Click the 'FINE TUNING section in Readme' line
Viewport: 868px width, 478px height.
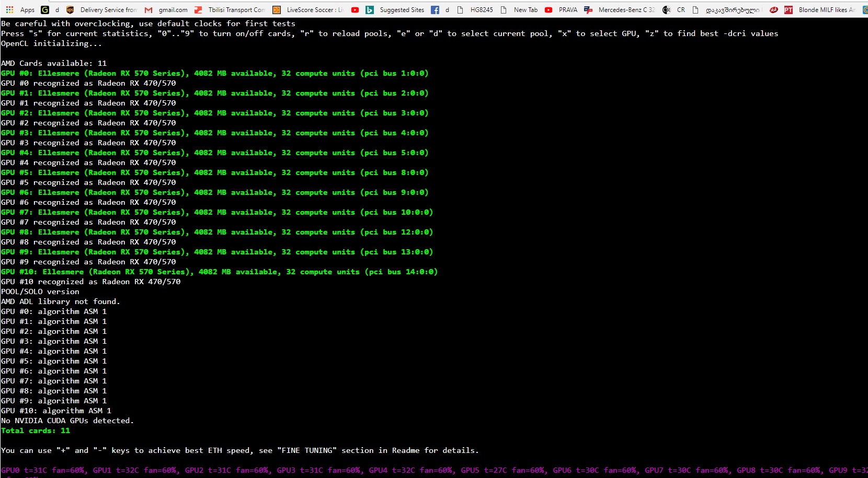tap(240, 450)
